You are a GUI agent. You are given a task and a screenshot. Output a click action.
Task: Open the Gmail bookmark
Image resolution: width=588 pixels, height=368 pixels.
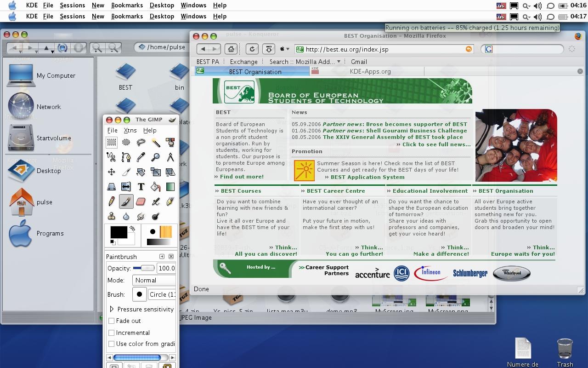coord(359,62)
